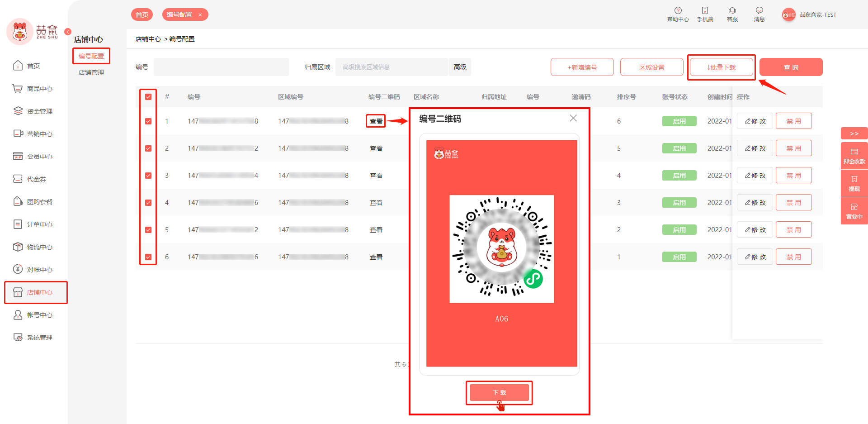Click 店铺中心 in the breadcrumb
This screenshot has width=868, height=424.
148,39
